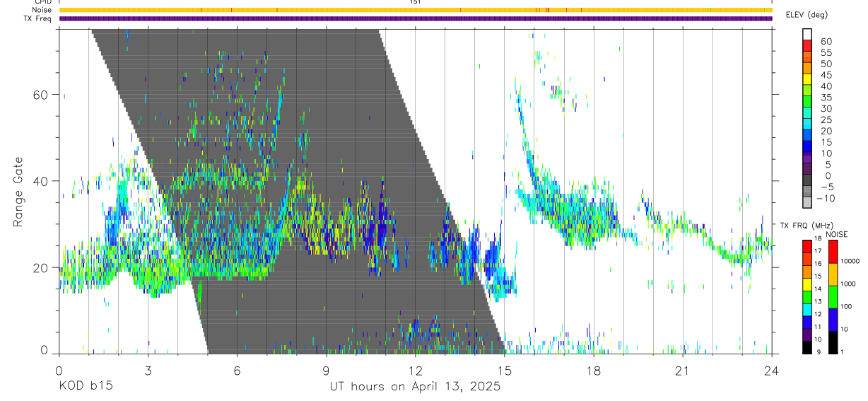The width and height of the screenshot is (868, 401).
Task: Click the '14' value on the TX FRQ colorbar
Action: [x=817, y=289]
